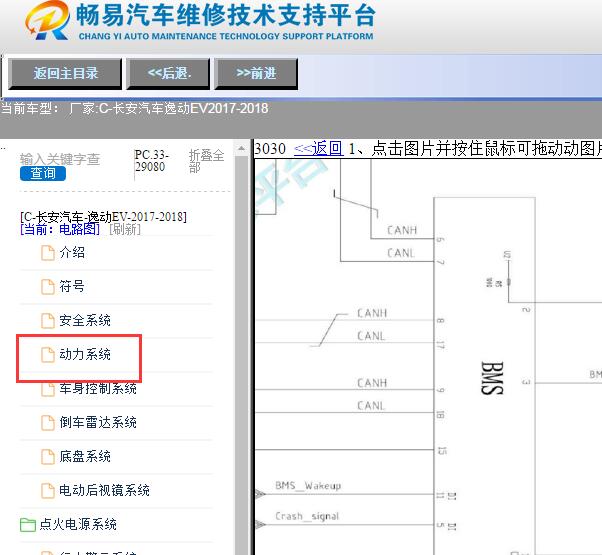Click the BMS_Wakeup label in the diagram
This screenshot has height=555, width=602.
[x=308, y=486]
